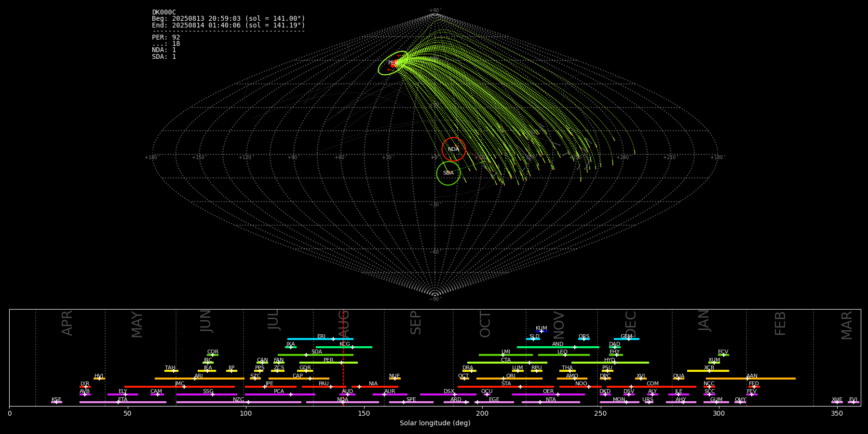The height and width of the screenshot is (434, 868).
Task: Click the OER shower label in timeline
Action: pyautogui.click(x=548, y=392)
